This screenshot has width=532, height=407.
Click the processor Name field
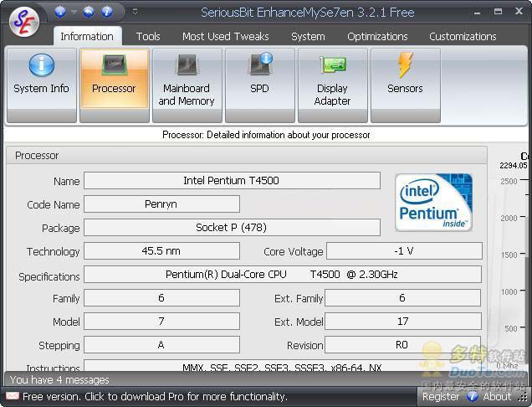(232, 181)
